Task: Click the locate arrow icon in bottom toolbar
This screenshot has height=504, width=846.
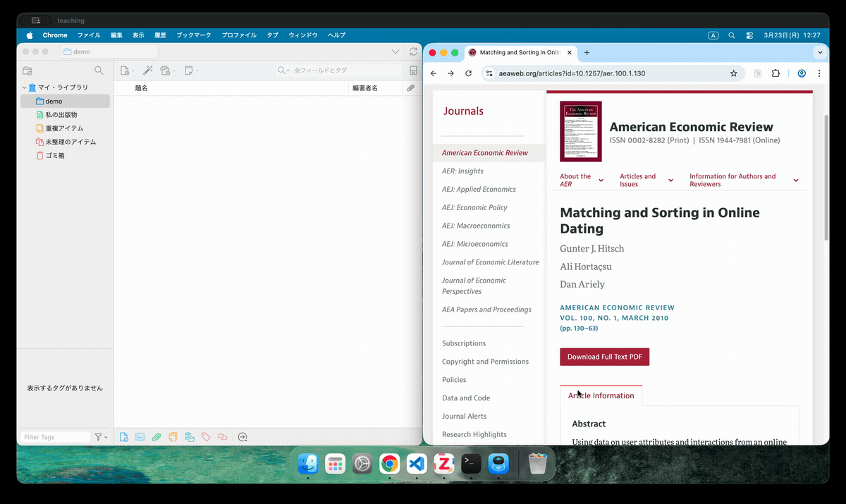Action: point(243,437)
